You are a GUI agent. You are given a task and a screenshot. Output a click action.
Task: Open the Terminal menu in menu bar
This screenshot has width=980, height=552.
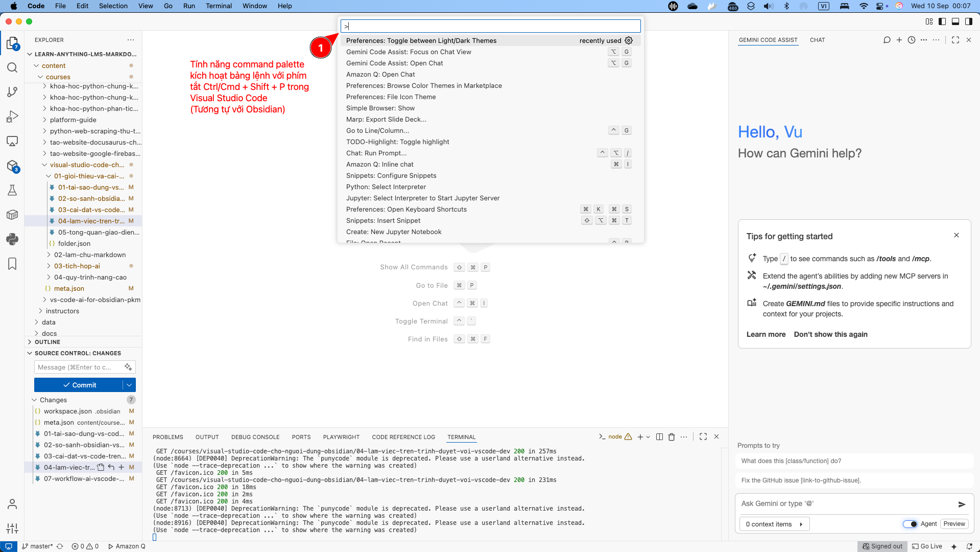point(219,6)
